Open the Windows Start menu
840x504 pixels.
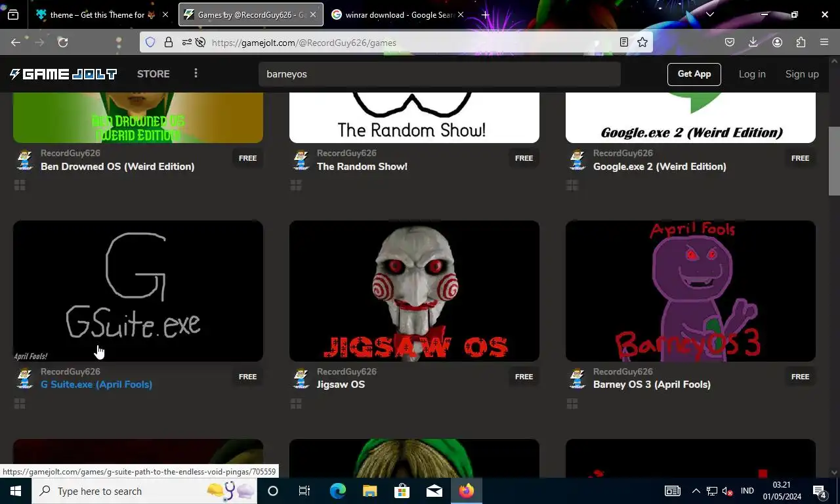click(x=16, y=491)
